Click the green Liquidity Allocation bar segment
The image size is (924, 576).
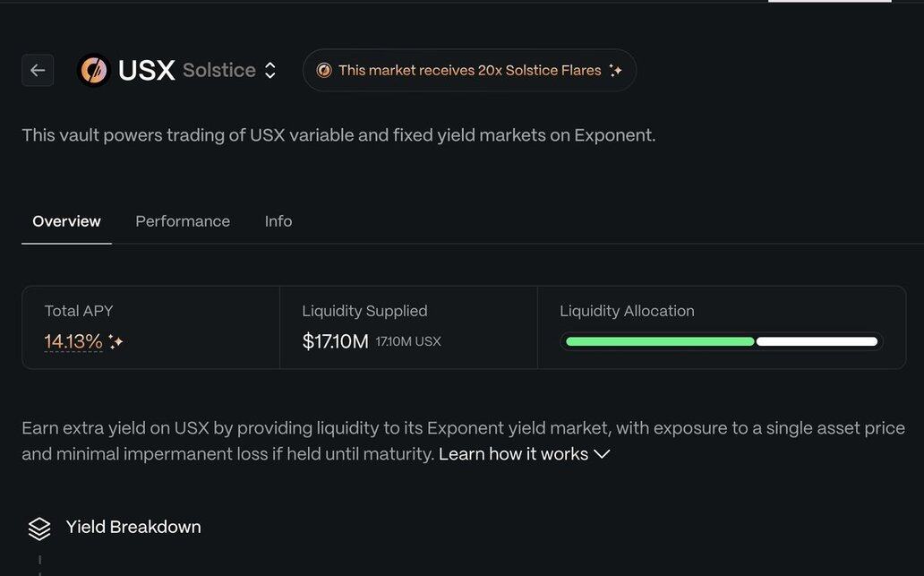pyautogui.click(x=660, y=341)
